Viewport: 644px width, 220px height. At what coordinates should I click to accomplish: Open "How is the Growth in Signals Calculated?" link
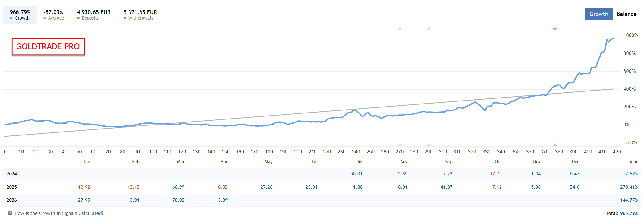(x=59, y=213)
